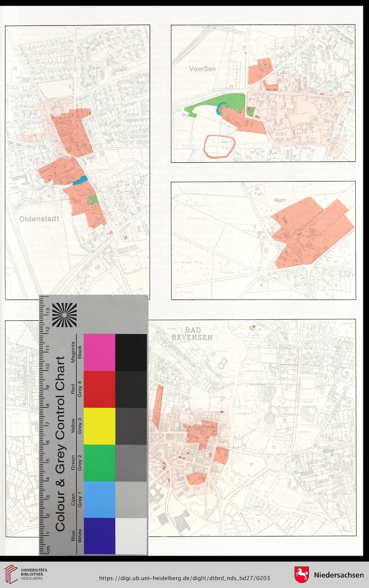This screenshot has width=369, height=588.
Task: Select the magenta color swatch
Action: (x=100, y=352)
